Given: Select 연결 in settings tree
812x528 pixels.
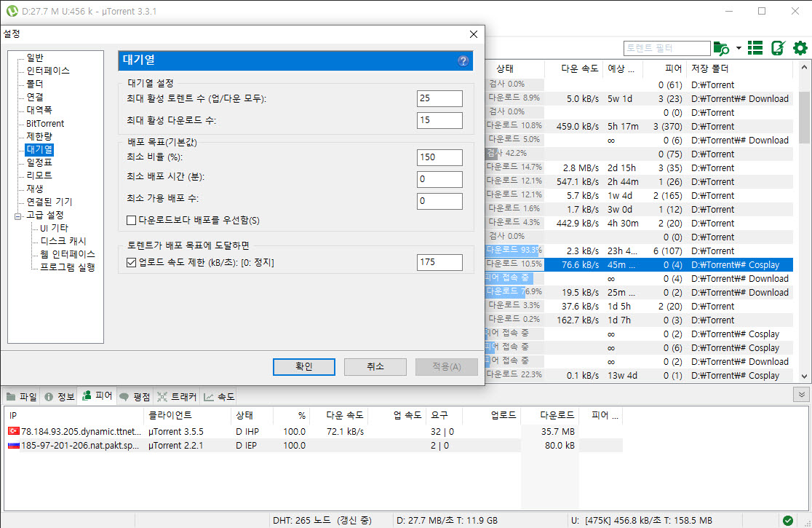Looking at the screenshot, I should click(35, 97).
